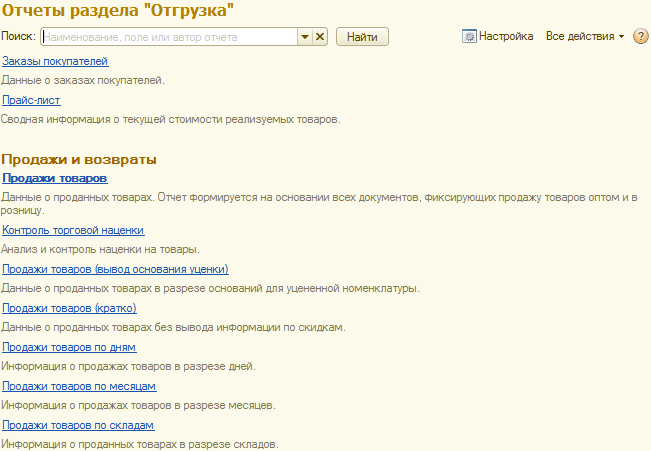Open the bold Продажи товаров report
The image size is (651, 451).
[55, 178]
